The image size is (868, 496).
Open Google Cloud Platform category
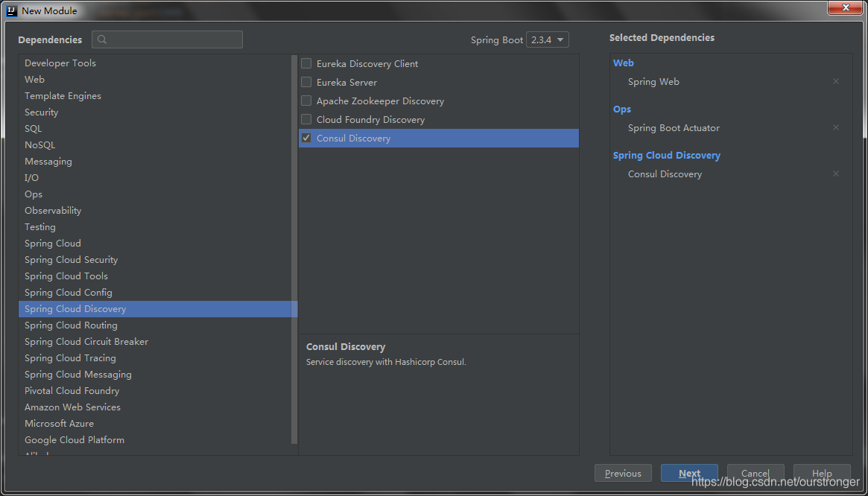point(155,440)
